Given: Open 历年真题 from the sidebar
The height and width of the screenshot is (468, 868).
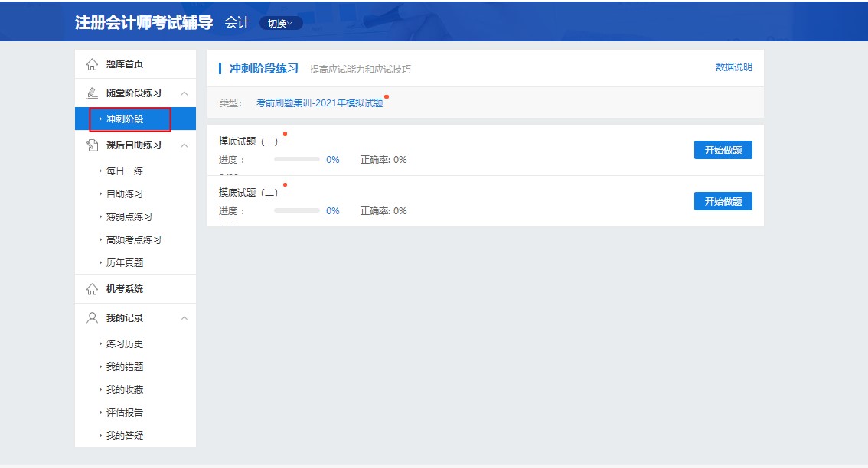Looking at the screenshot, I should coord(125,262).
